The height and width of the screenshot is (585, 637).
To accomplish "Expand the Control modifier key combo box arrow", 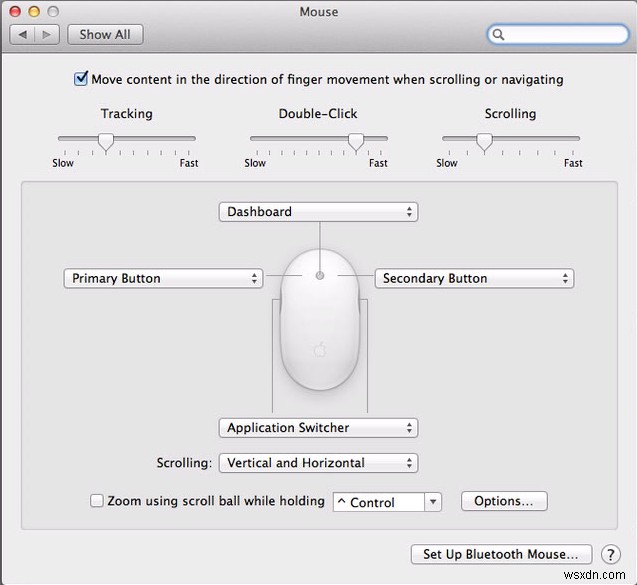I will click(433, 502).
